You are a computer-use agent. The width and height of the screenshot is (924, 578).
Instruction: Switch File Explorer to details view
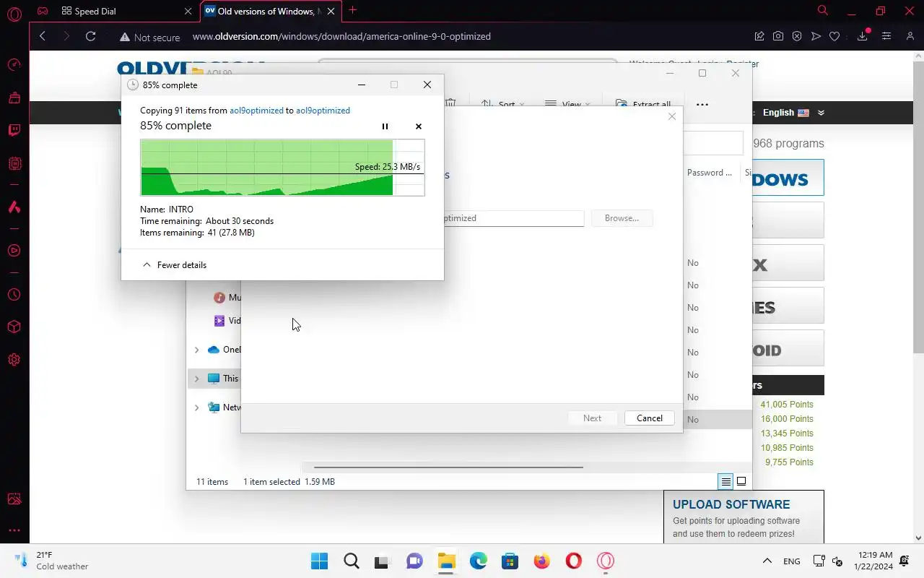coord(725,482)
